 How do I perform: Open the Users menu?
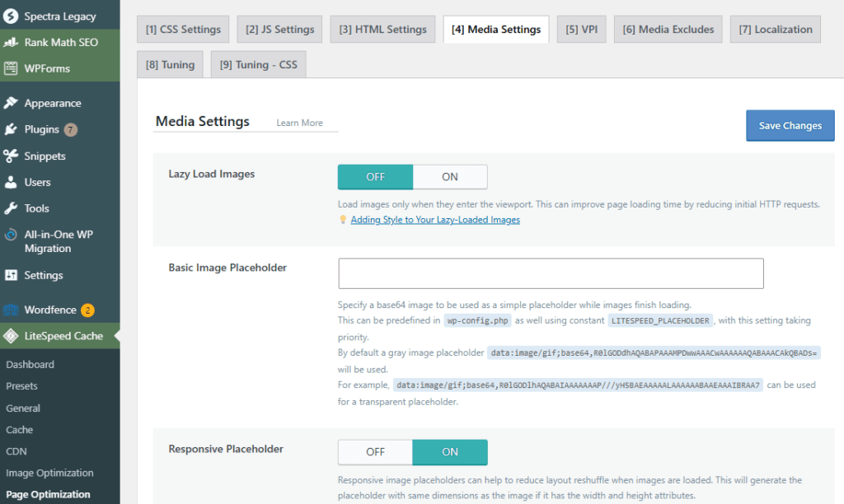click(x=59, y=182)
